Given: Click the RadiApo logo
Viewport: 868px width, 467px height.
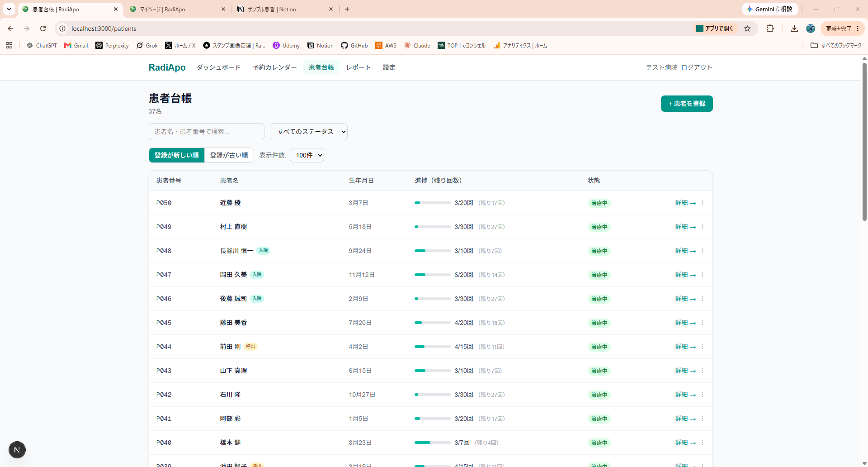Looking at the screenshot, I should 167,67.
